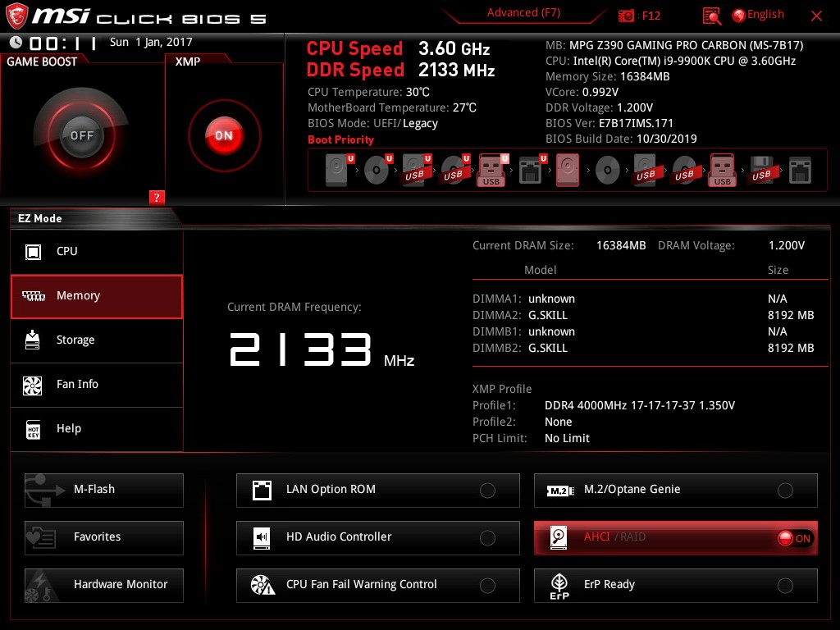Click the MotherBoard Temperature 27°C reading
Screen dimensions: 840x630
click(x=392, y=107)
